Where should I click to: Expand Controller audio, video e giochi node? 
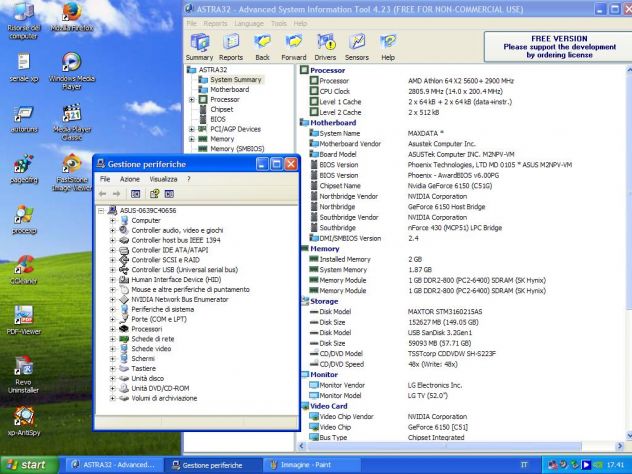[x=112, y=230]
